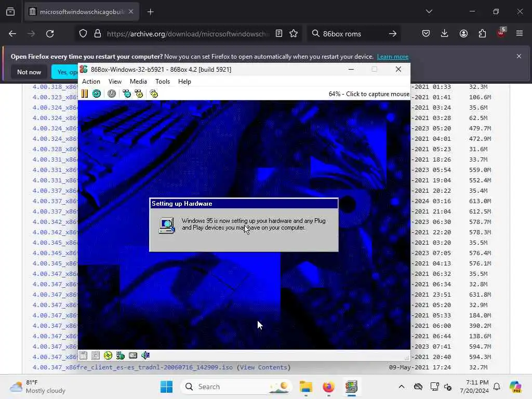This screenshot has width=532, height=399.
Task: Open a new Firefox tab
Action: point(150,12)
